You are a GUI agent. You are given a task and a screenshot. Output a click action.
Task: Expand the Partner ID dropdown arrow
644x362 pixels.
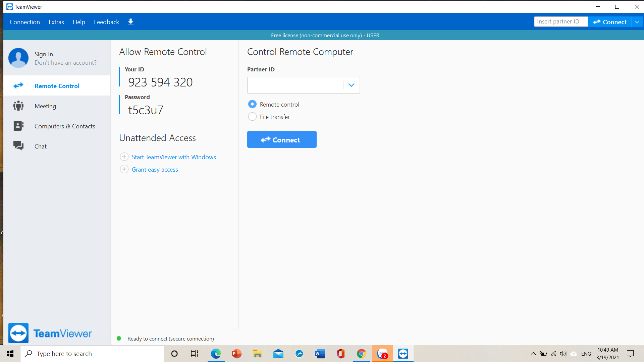351,85
